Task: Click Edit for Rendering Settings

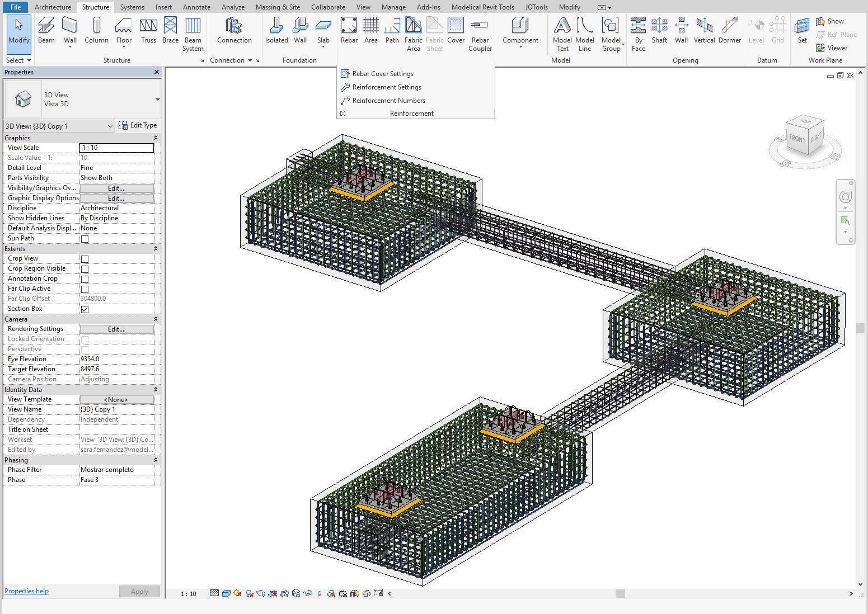Action: pos(116,329)
